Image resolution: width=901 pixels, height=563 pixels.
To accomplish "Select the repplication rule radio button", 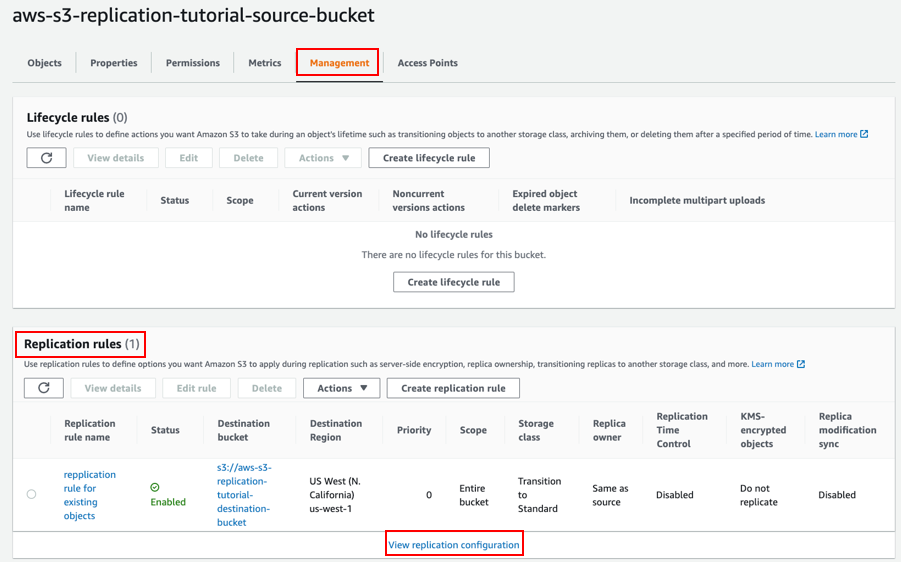I will coord(32,495).
